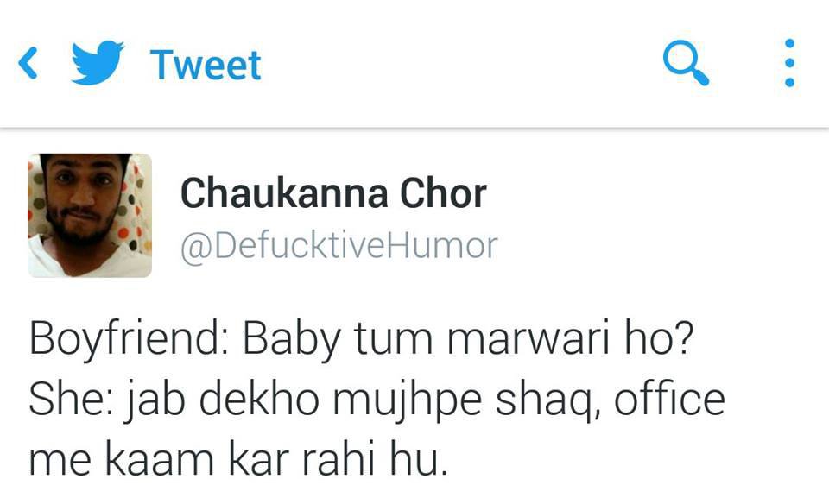
Task: Select the line starting "She: jab dekho"
Action: 377,401
